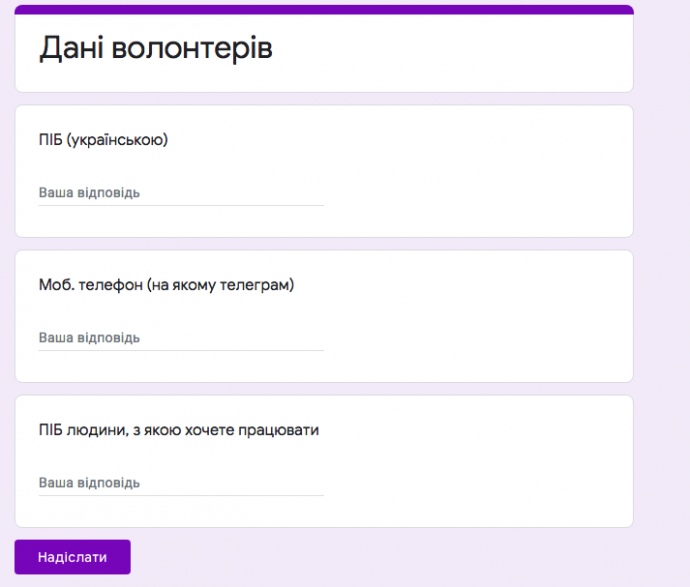Click the 'ПІБ (українською)' answer field
Screen dimensions: 690x587
(x=180, y=192)
